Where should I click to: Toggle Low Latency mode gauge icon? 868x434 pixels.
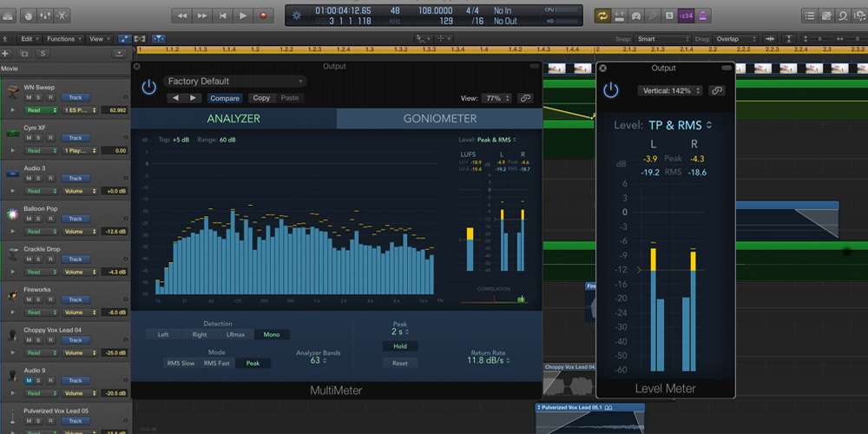636,16
